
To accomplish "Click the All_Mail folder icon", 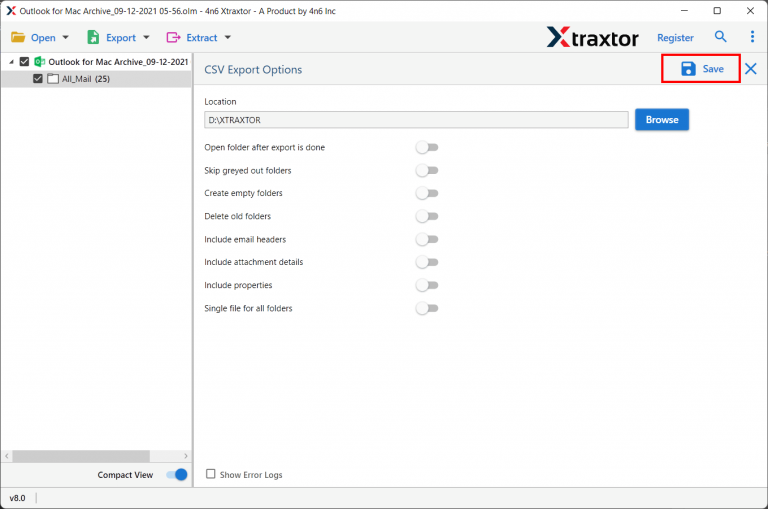I will click(x=53, y=79).
